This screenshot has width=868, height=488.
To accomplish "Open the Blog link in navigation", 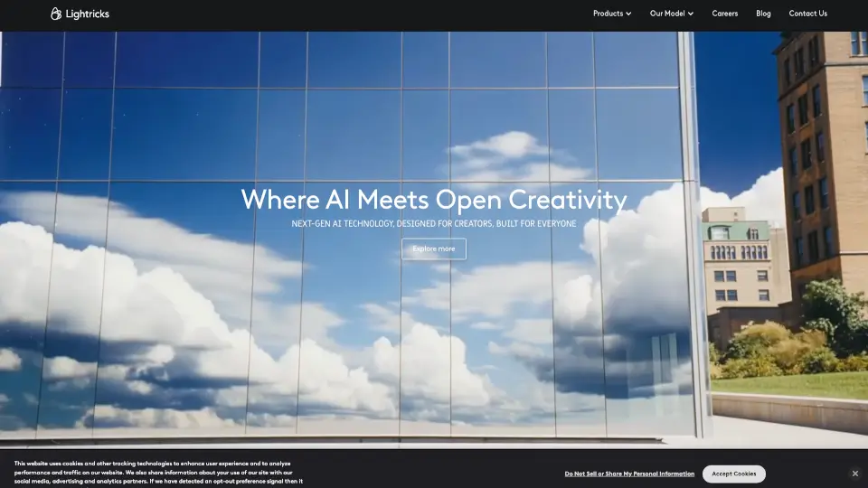I will [x=763, y=14].
